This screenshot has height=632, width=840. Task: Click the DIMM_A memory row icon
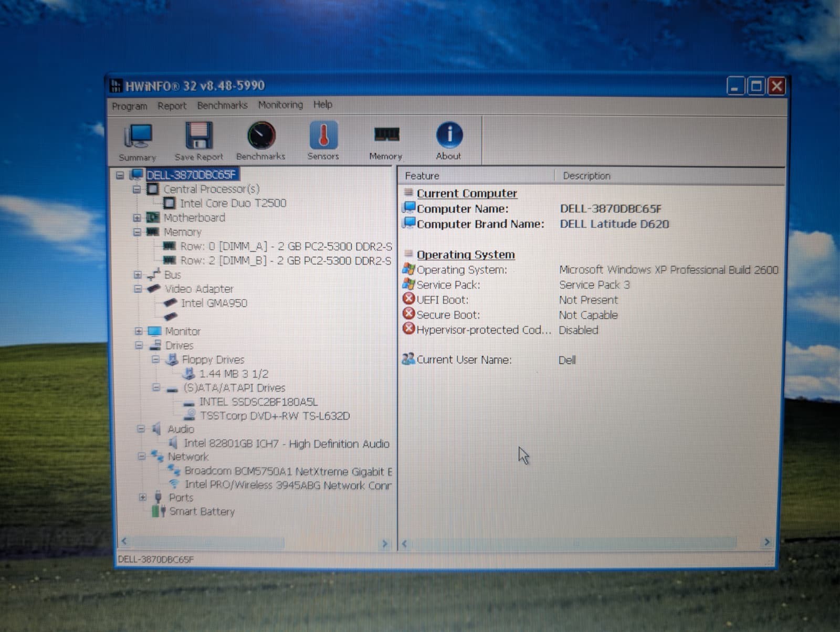(169, 246)
